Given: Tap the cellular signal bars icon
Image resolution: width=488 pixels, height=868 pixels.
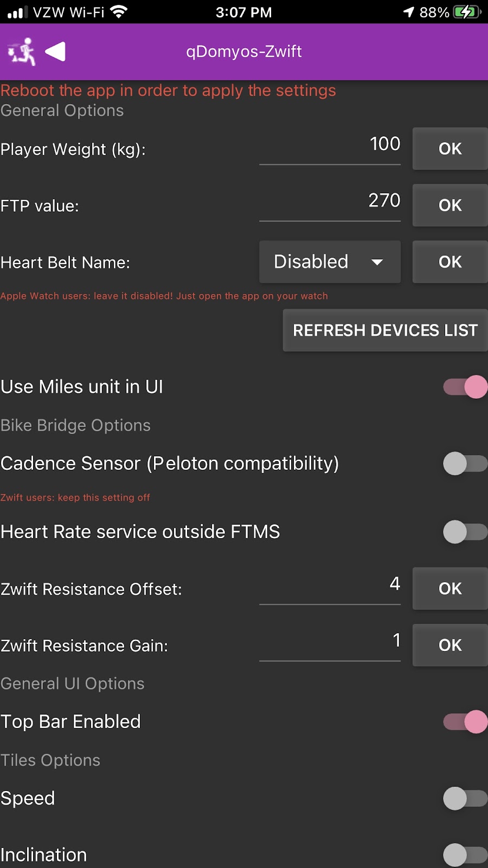Looking at the screenshot, I should coord(17,12).
